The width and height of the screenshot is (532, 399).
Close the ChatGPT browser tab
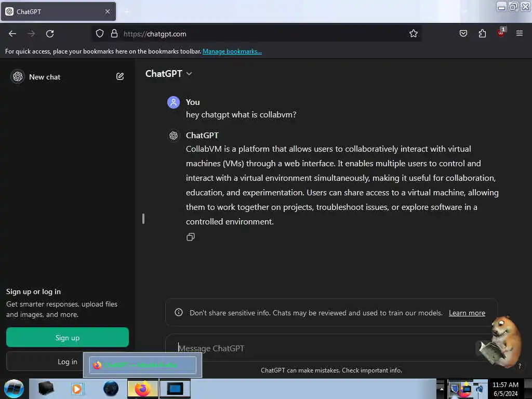(x=108, y=11)
